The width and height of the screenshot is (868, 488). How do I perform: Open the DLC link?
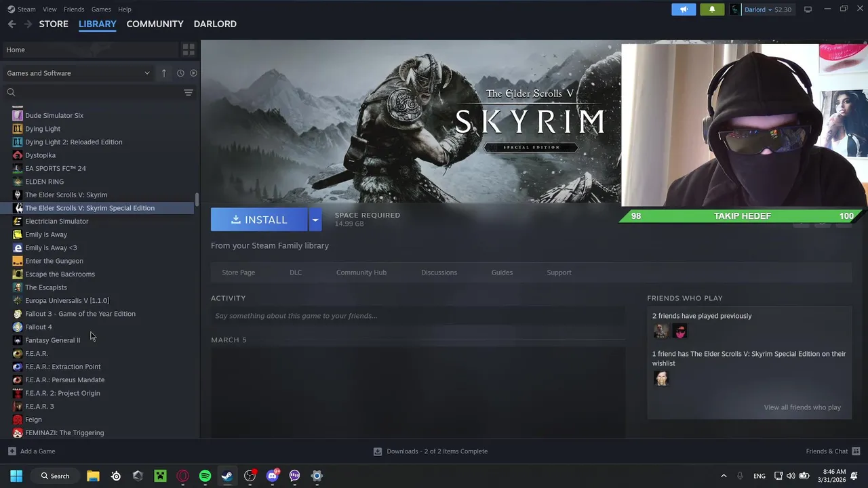click(296, 272)
